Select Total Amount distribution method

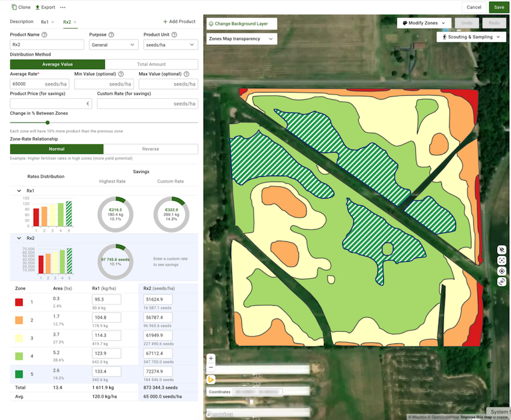pos(151,64)
